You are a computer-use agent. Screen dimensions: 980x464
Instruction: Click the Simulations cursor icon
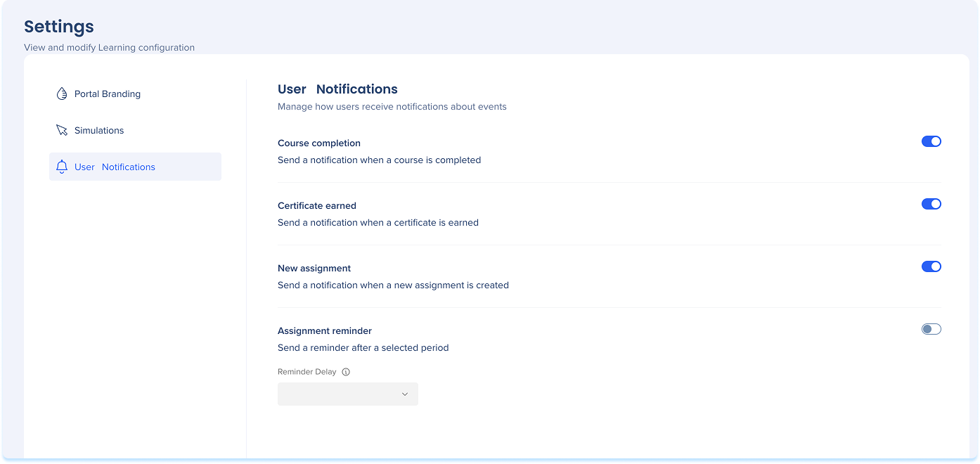[x=62, y=130]
